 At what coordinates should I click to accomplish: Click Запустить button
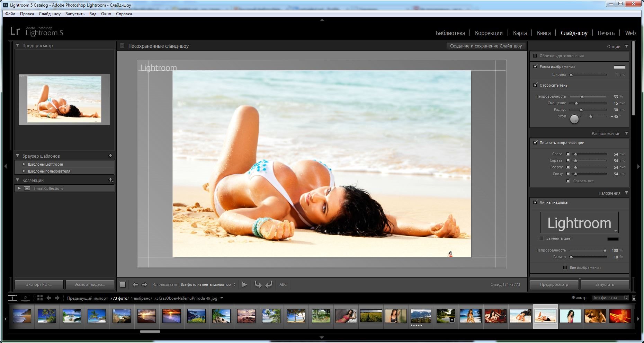coord(605,284)
